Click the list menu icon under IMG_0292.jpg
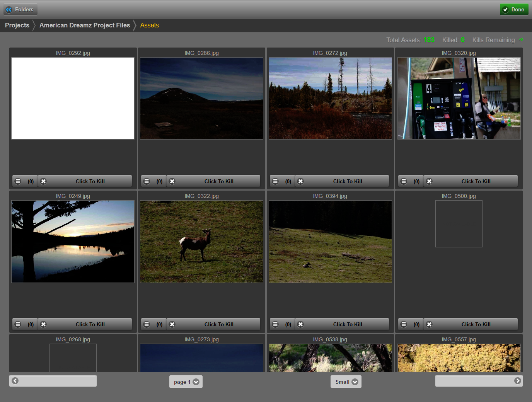This screenshot has width=532, height=402. pyautogui.click(x=18, y=181)
